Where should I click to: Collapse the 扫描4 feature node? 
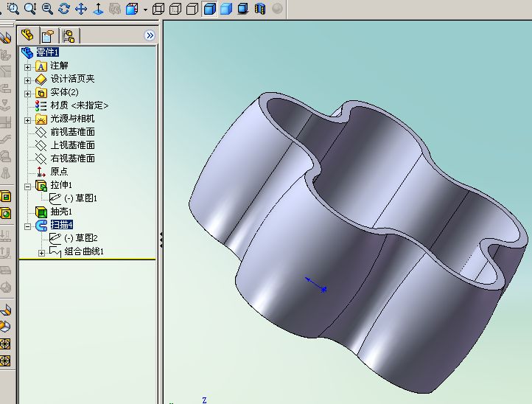[x=28, y=226]
